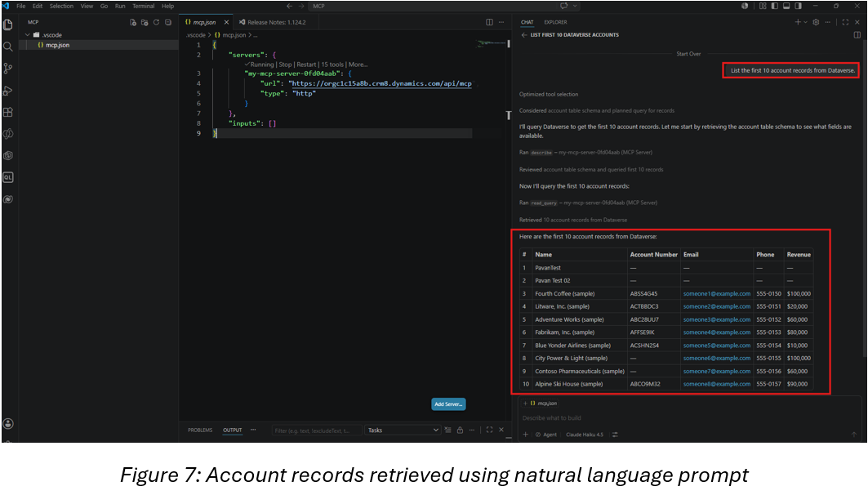Go back with the title bar arrow
The image size is (868, 495).
pos(289,6)
